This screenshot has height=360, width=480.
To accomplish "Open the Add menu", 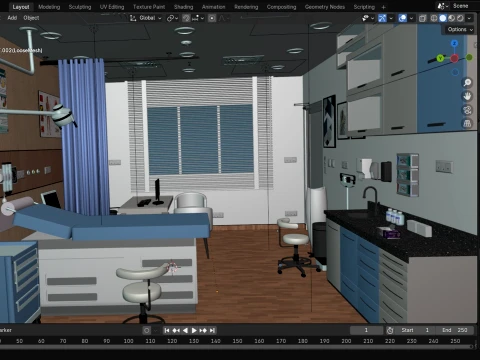I will 12,18.
